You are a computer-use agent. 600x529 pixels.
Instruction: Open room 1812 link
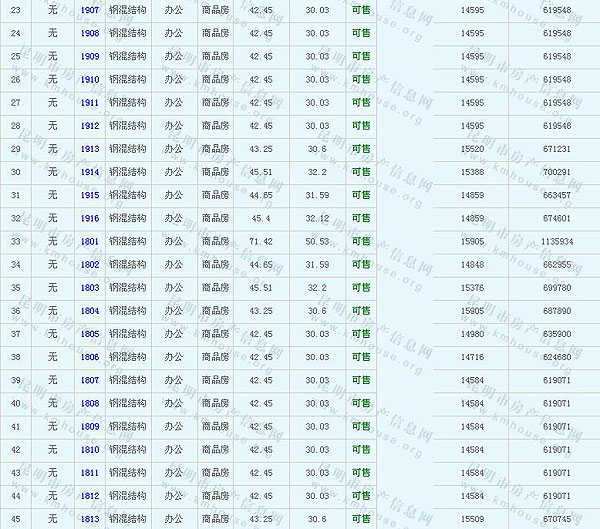90,496
